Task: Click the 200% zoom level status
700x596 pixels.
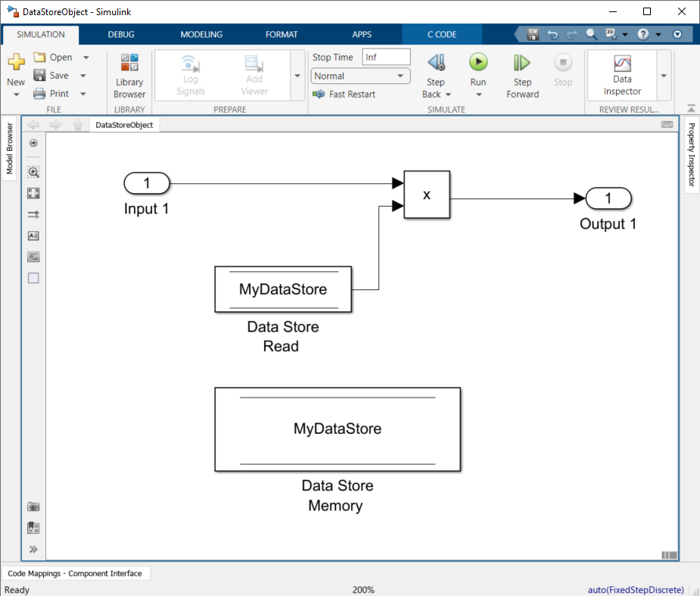Action: coord(363,590)
